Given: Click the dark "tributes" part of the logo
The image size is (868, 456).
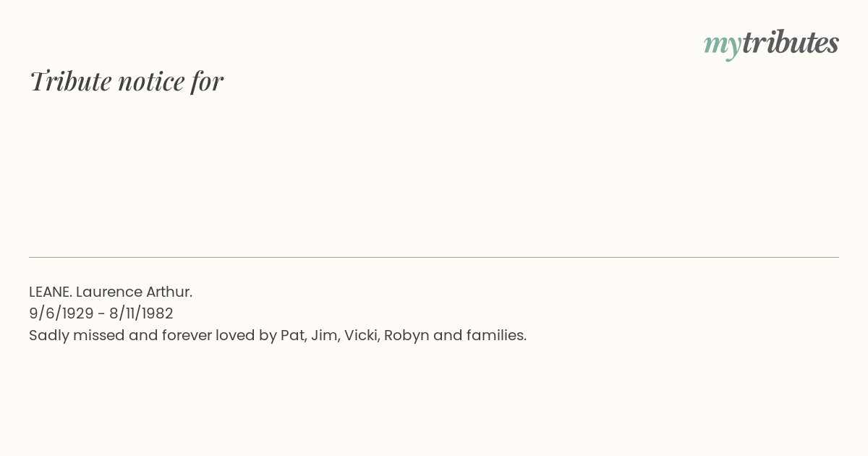Looking at the screenshot, I should pos(790,42).
